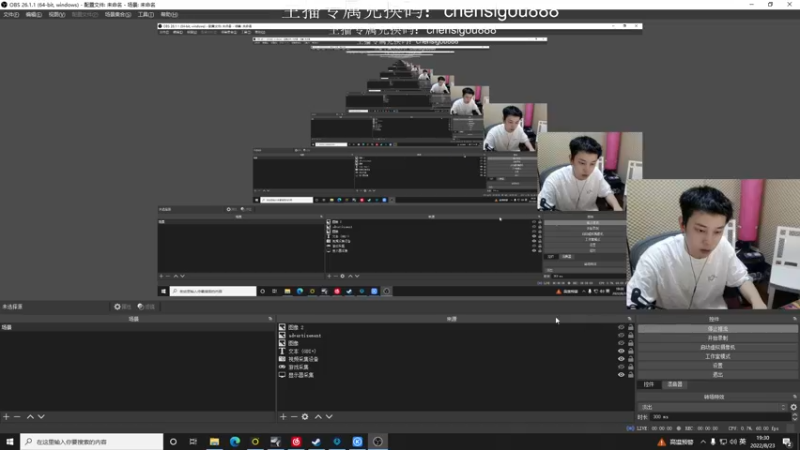Screen dimensions: 800x450
Task: Pop out the controls dock via header icon
Action: tap(794, 319)
